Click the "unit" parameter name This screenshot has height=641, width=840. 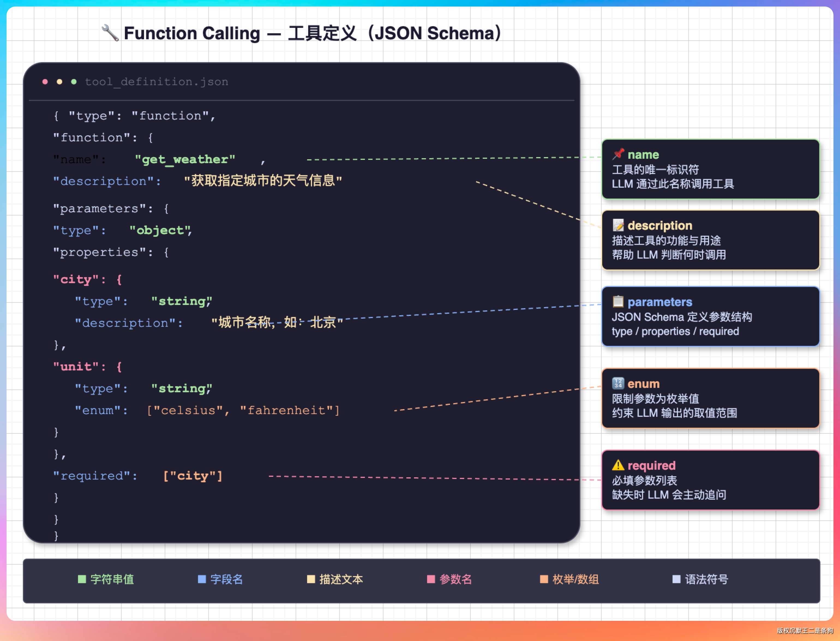point(76,366)
